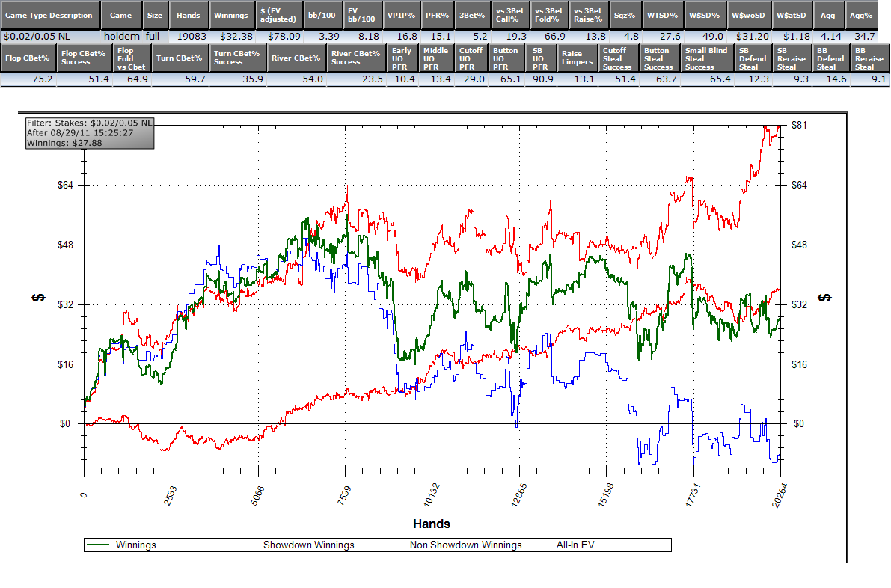Screen dimensions: 891x588
Task: Click the Button Steal Success header
Action: click(x=659, y=58)
